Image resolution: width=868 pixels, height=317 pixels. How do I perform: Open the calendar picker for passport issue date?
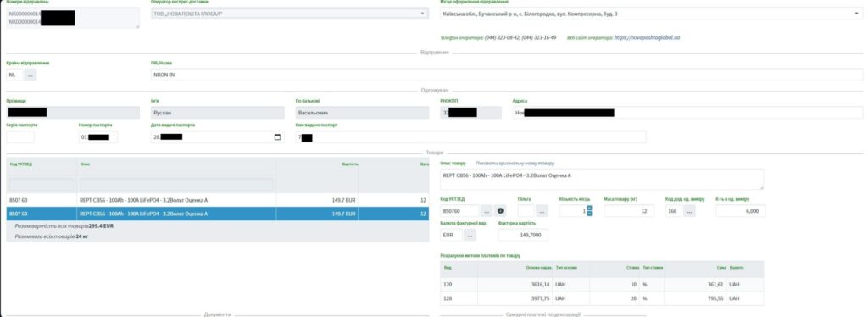(277, 137)
